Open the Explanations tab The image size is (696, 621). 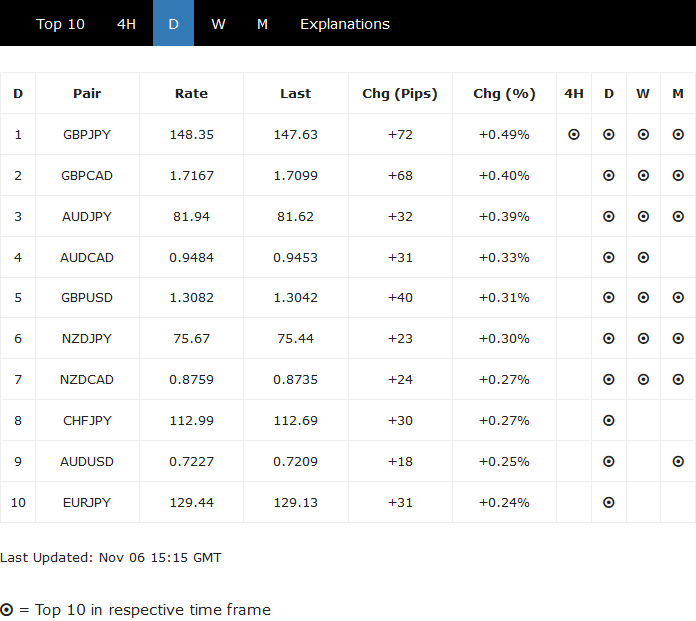pyautogui.click(x=345, y=24)
